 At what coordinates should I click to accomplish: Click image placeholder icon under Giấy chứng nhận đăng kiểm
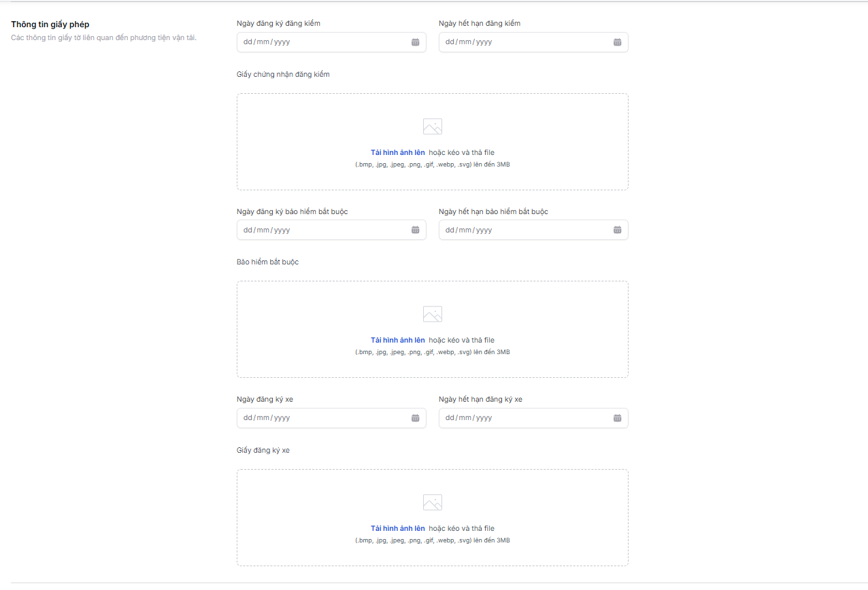click(432, 127)
